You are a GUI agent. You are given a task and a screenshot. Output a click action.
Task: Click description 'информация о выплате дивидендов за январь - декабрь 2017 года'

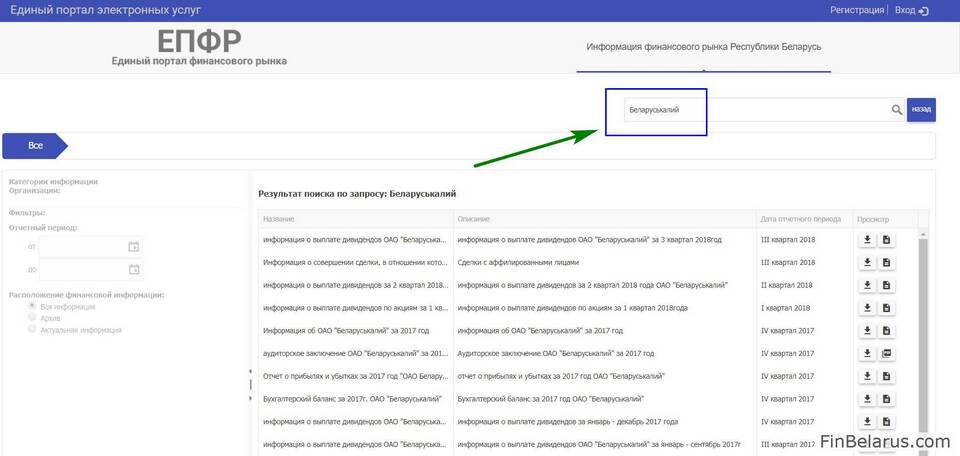(x=568, y=421)
